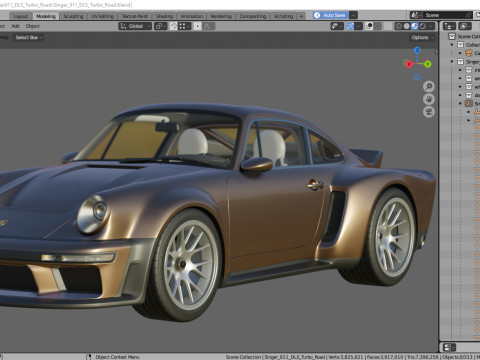
Task: Pin the scene to workspace
Action: coord(469,15)
